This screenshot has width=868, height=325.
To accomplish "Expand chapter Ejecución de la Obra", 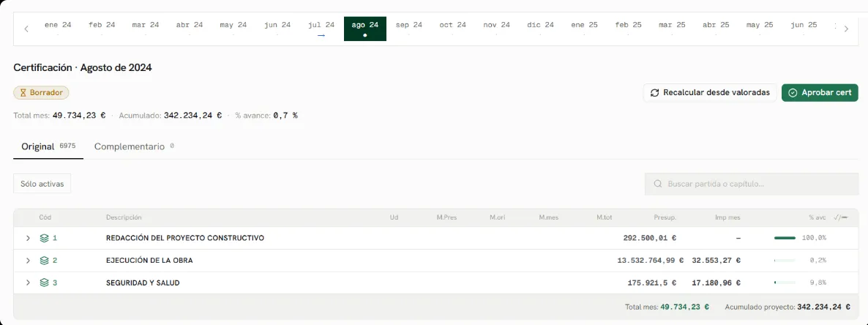I will tap(28, 261).
